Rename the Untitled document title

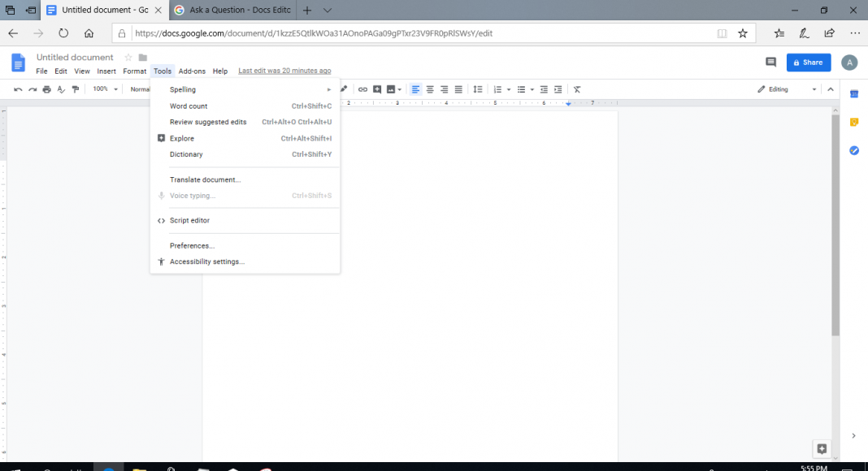75,58
